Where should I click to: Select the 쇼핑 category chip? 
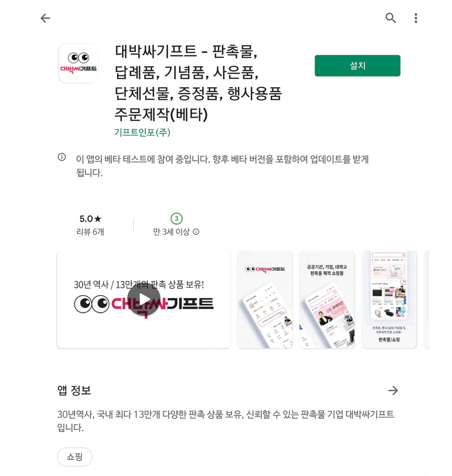coord(75,456)
